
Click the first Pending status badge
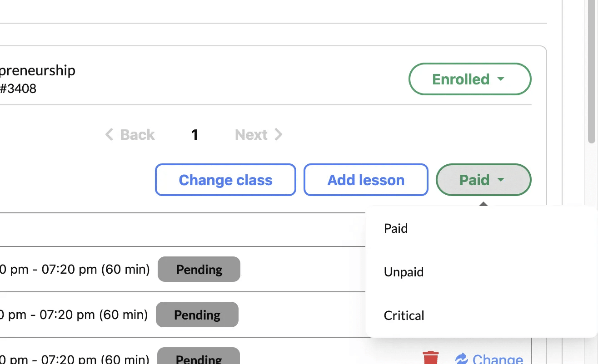pos(199,269)
